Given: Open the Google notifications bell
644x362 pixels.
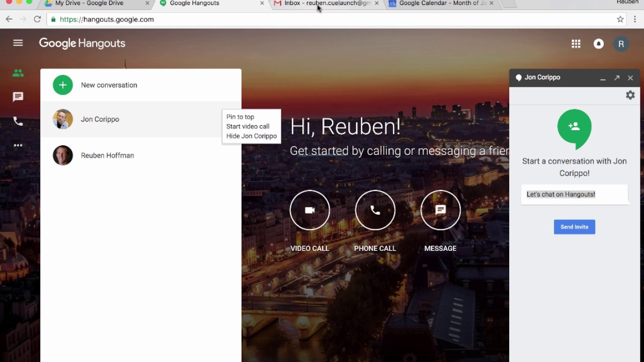Looking at the screenshot, I should click(599, 44).
